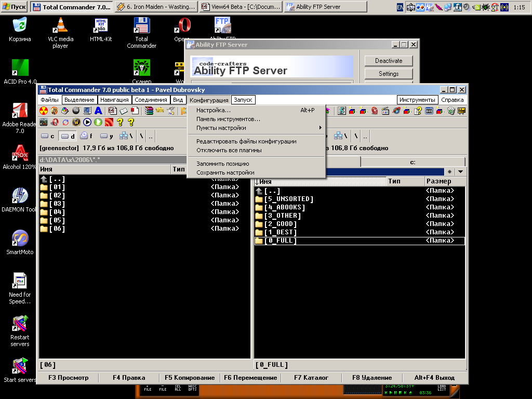Screen dimensions: 532x399
Task: Click F5 Копирование button
Action: point(190,378)
